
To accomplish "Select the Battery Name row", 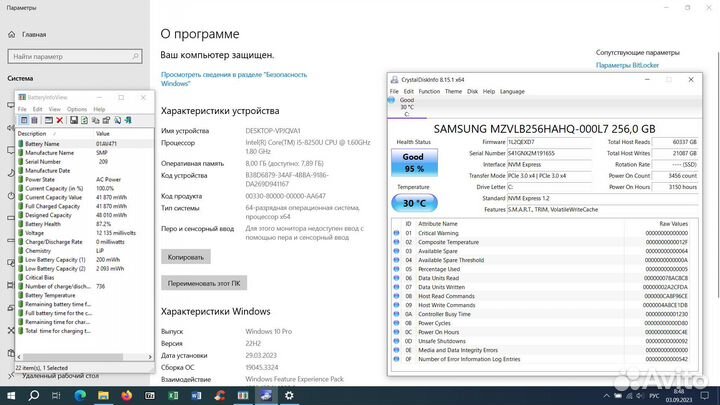I will tap(84, 144).
